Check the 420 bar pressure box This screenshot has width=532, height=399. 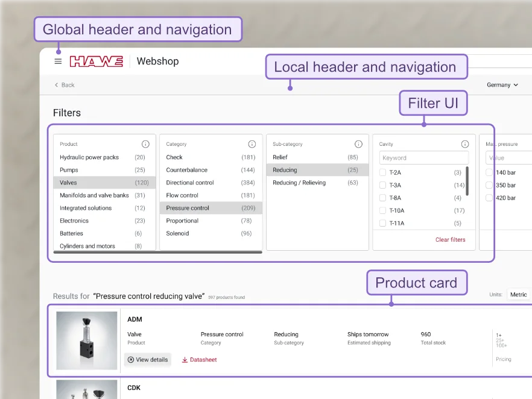tap(489, 198)
